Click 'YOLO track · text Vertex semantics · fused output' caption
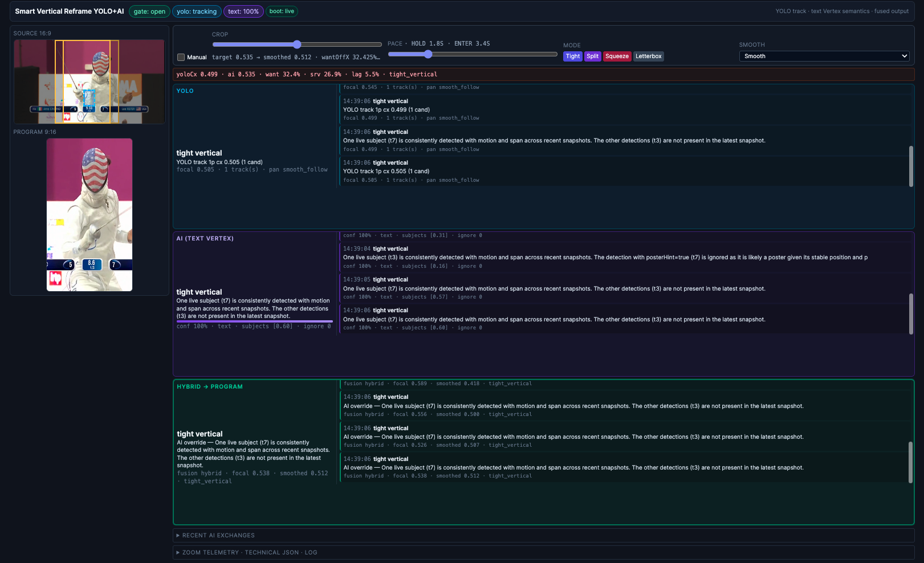 (x=842, y=11)
